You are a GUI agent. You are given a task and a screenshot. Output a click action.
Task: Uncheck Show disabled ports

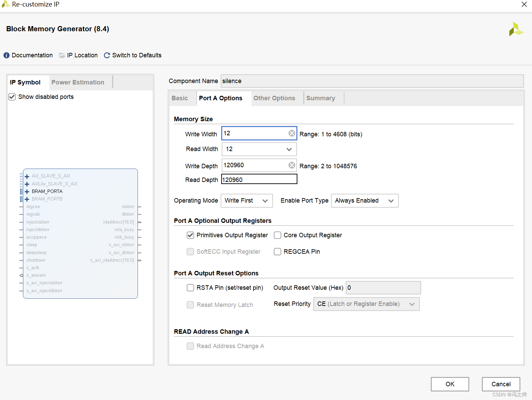tap(12, 97)
